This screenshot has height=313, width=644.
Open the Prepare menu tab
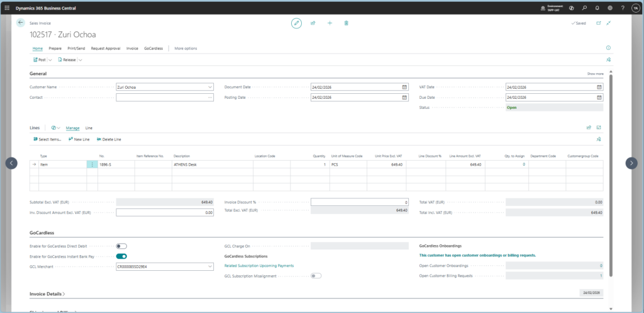pos(55,48)
